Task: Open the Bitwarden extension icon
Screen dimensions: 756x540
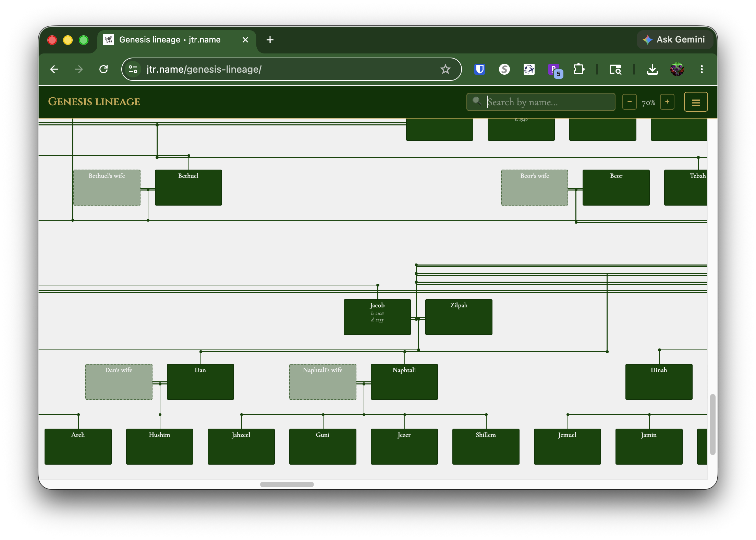Action: pyautogui.click(x=479, y=70)
